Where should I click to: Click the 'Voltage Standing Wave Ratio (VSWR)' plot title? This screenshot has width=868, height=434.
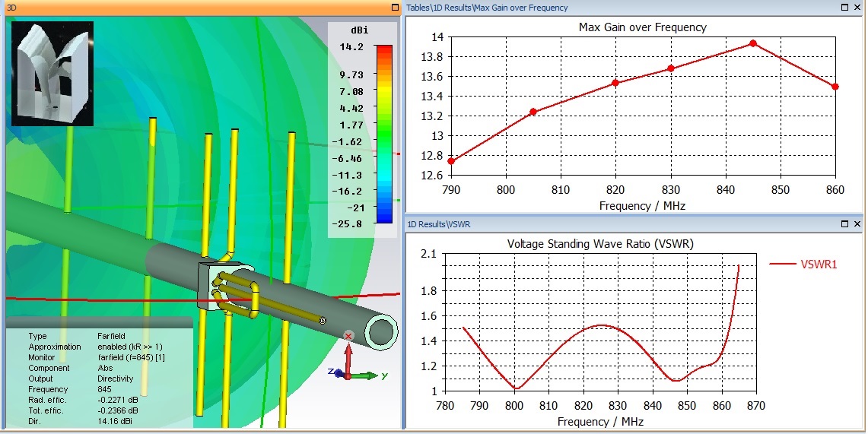[601, 243]
